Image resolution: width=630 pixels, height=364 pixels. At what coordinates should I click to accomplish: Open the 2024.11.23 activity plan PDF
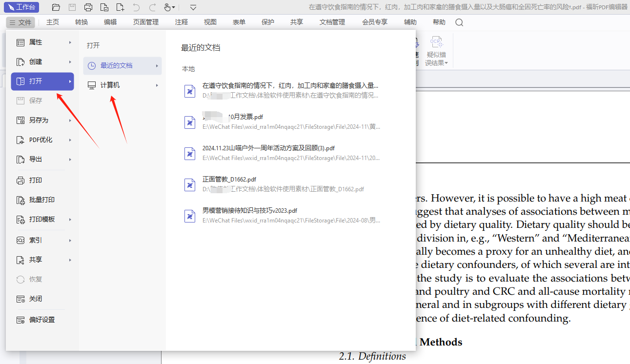click(268, 148)
